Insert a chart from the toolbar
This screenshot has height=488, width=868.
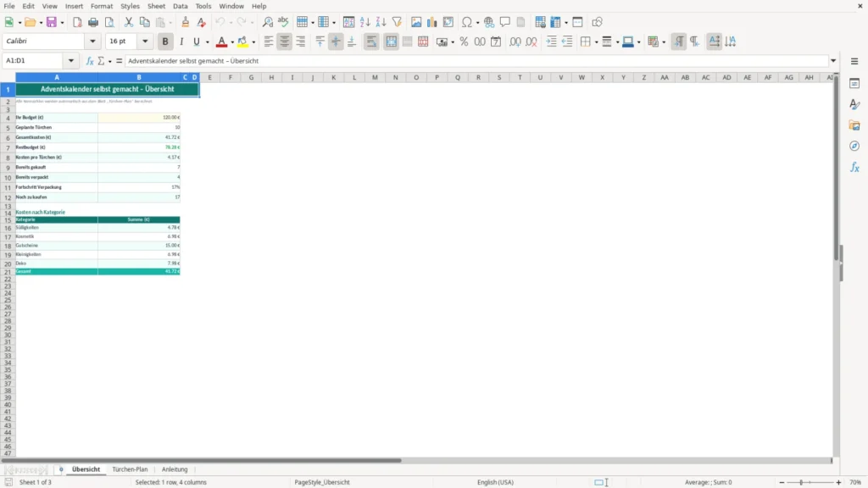(x=431, y=22)
